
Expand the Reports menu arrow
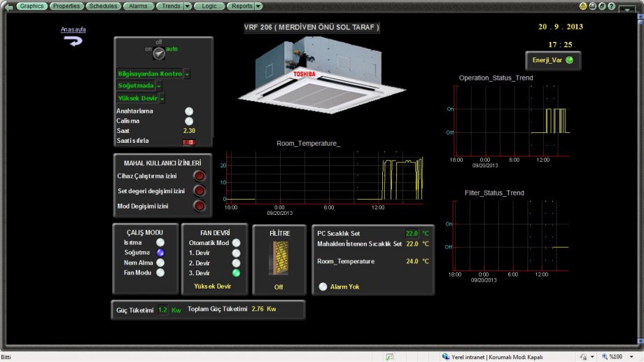coord(258,6)
